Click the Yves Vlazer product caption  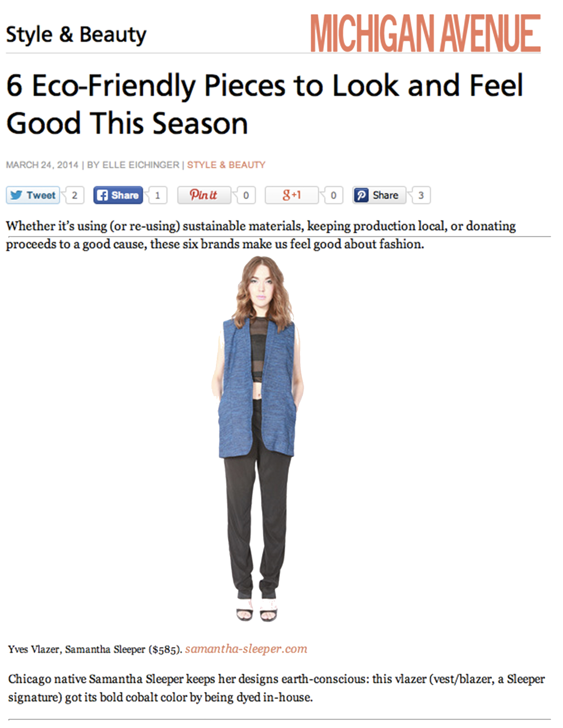coord(95,649)
